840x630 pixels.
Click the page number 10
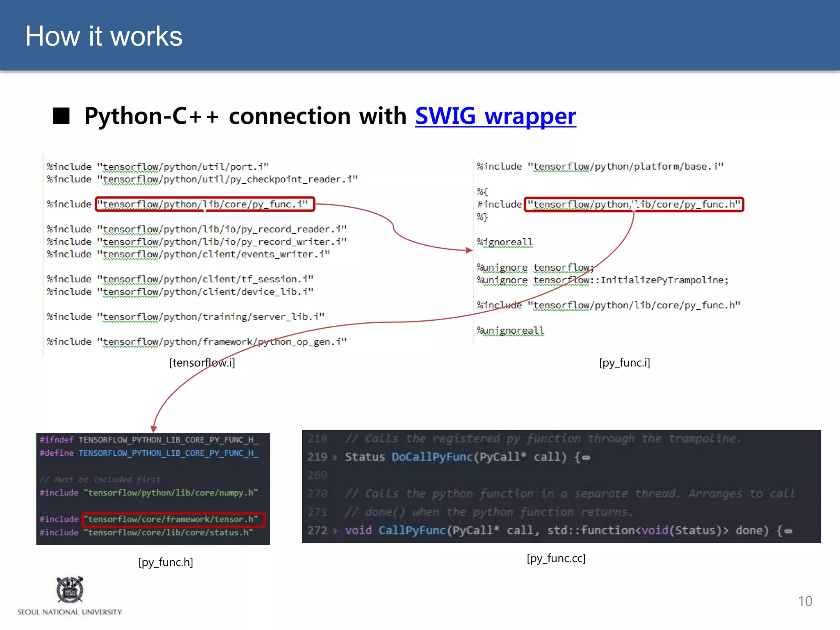805,601
